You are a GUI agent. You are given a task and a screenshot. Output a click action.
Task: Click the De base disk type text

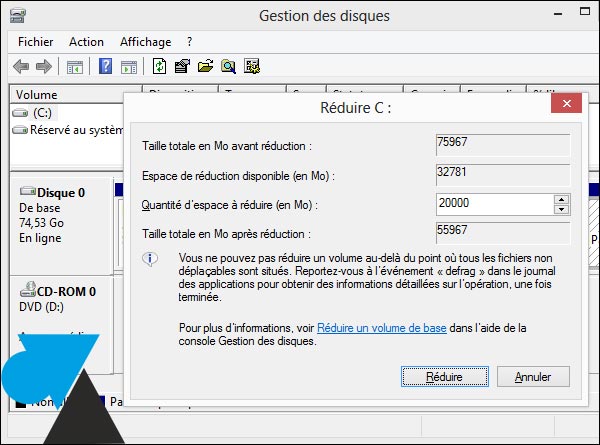pyautogui.click(x=39, y=208)
